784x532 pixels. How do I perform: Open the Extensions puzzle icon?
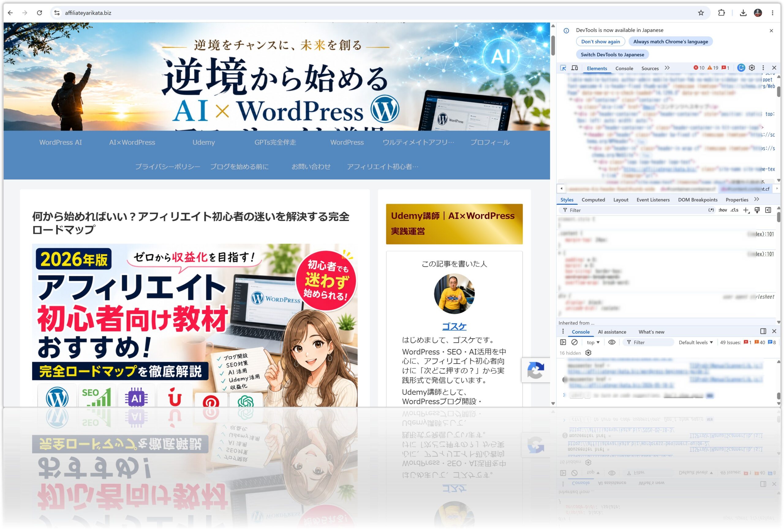(x=721, y=13)
